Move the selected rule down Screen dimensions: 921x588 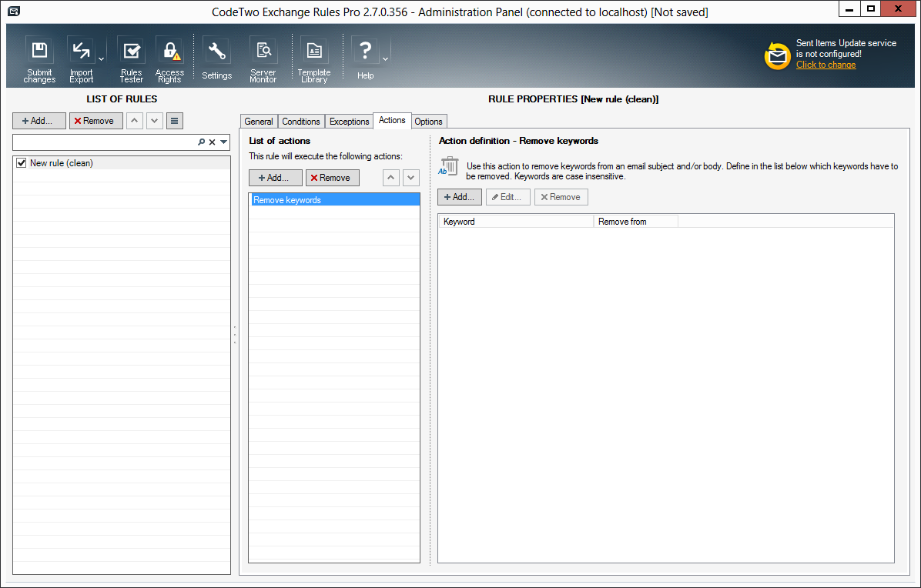point(155,121)
